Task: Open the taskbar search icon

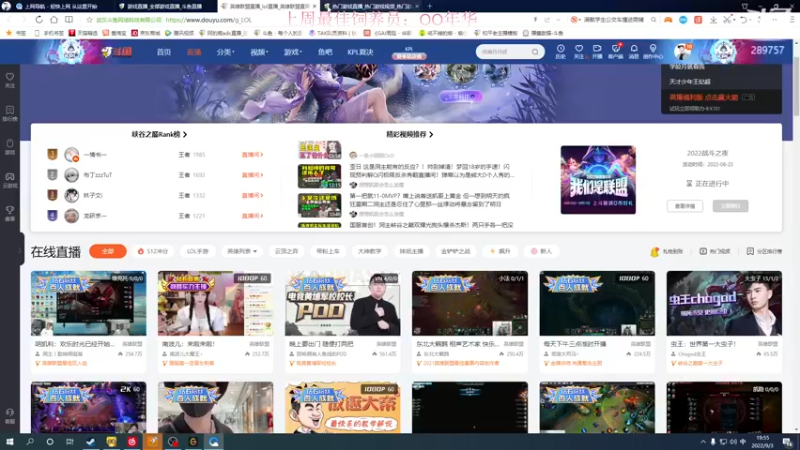Action: (30, 441)
